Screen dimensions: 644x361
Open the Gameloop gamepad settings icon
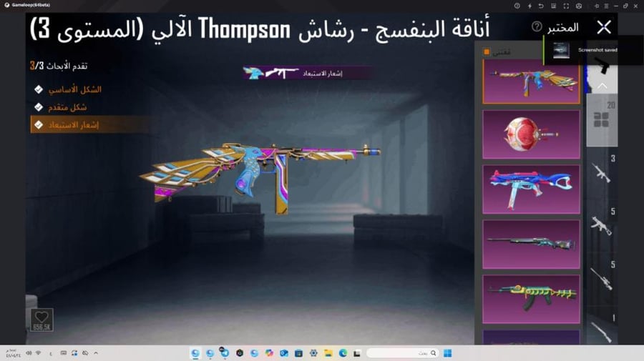tap(579, 6)
